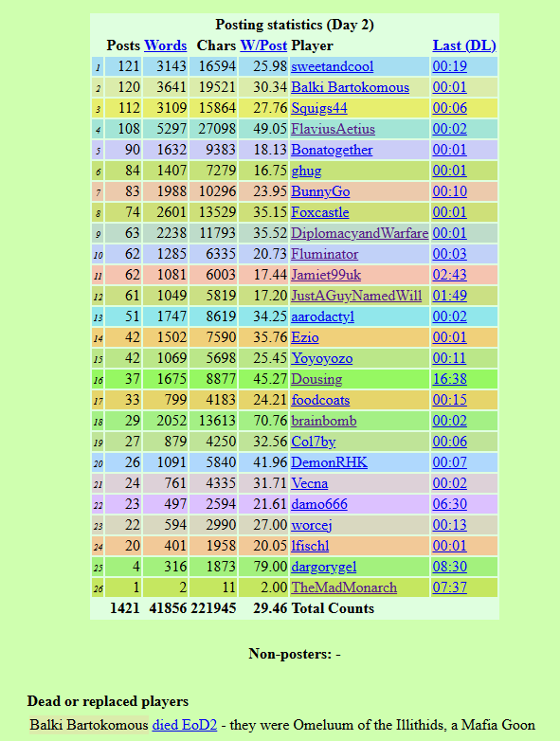
Task: Go to sweetandcool's last post 00:19
Action: point(449,66)
